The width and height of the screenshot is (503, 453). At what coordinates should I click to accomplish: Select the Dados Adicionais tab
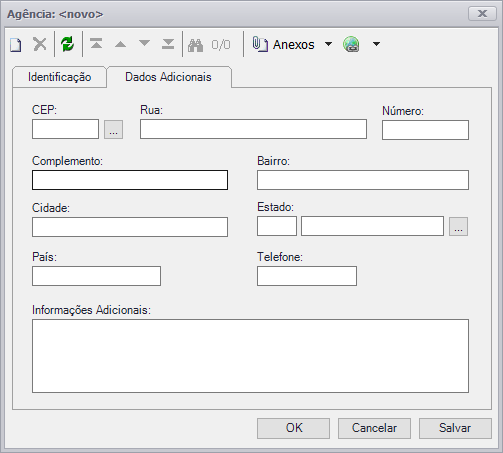[x=168, y=77]
